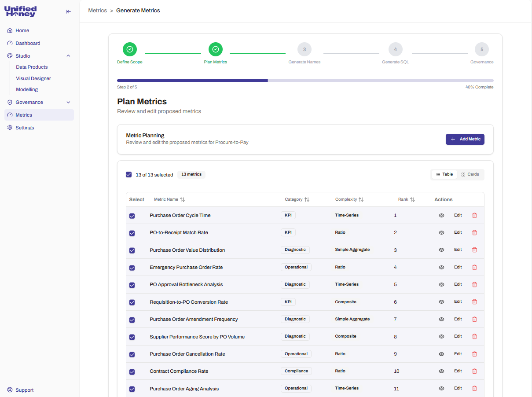Open Metrics breadcrumb link
532x397 pixels.
point(98,10)
